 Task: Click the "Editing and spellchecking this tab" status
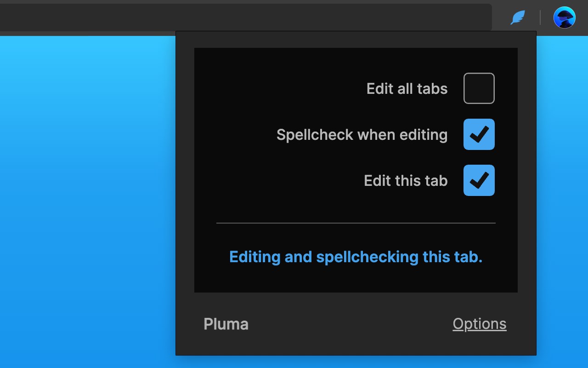[356, 257]
